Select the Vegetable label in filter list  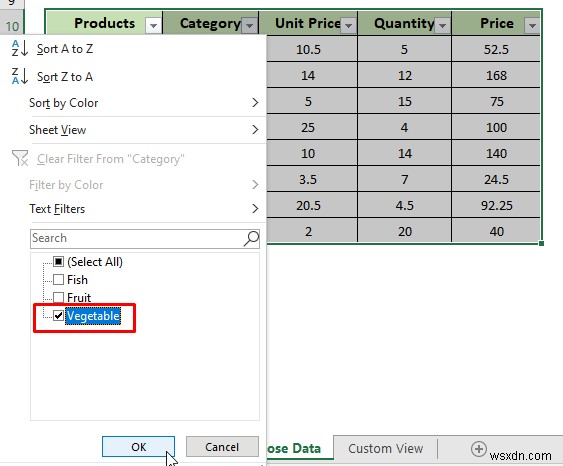(93, 316)
